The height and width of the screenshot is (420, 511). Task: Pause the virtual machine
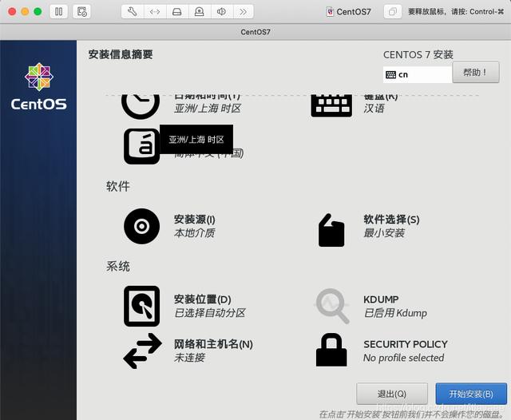click(x=58, y=12)
